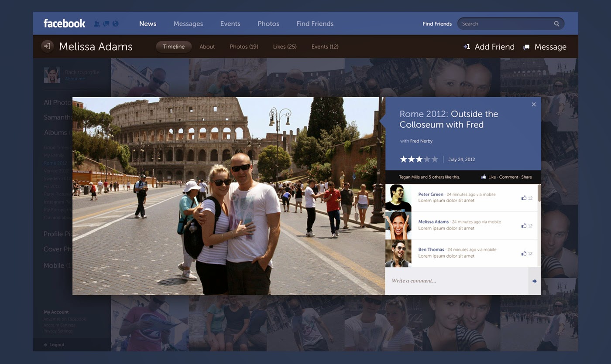Click Melissa Adams profile name heading
611x364 pixels.
tap(96, 47)
